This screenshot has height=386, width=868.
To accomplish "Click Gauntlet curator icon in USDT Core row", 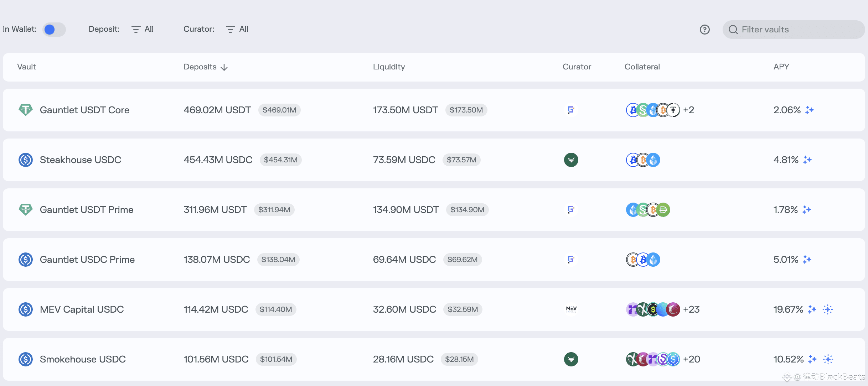I will [x=571, y=110].
